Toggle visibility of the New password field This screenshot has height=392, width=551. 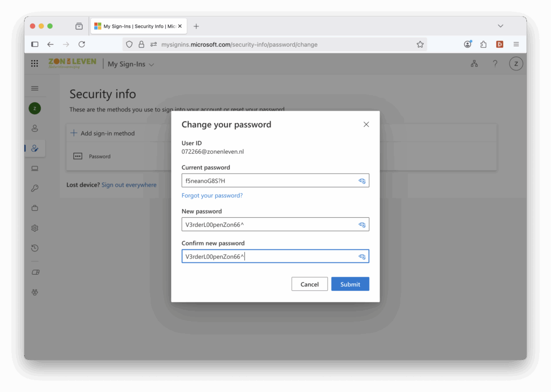[362, 225]
